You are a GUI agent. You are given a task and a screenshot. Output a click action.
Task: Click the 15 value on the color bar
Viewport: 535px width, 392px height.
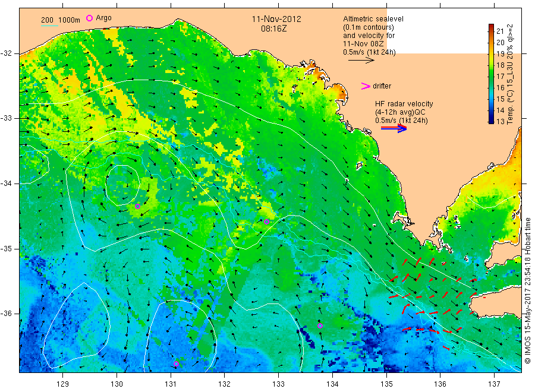pyautogui.click(x=500, y=99)
